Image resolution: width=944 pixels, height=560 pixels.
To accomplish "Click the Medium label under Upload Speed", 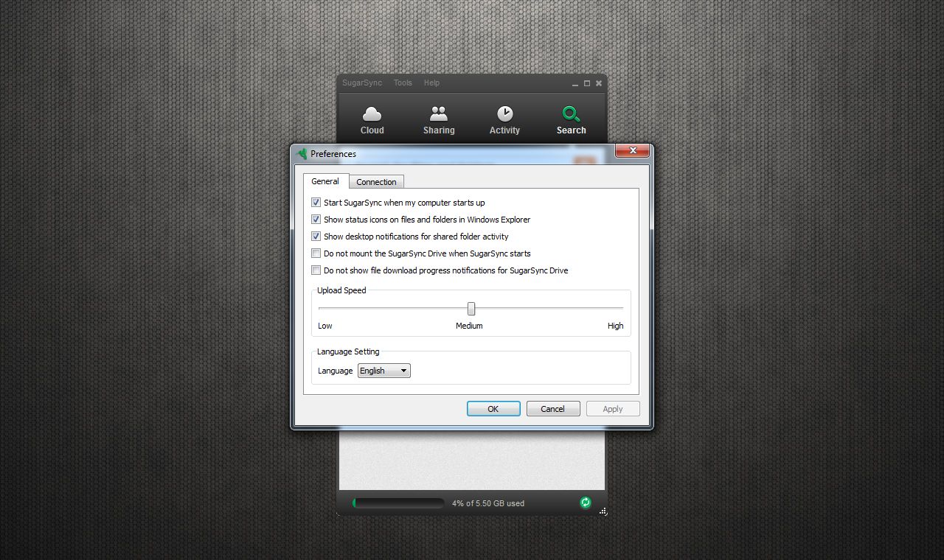I will (x=469, y=326).
